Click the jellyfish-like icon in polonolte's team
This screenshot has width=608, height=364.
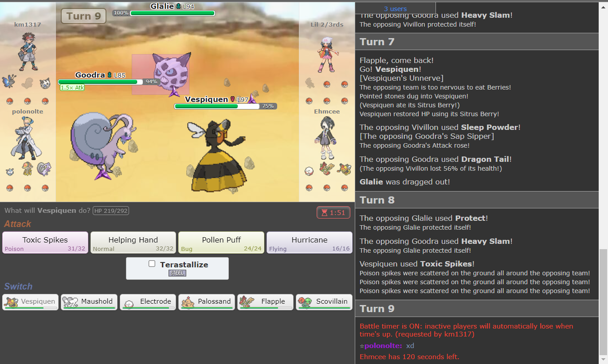tap(27, 169)
